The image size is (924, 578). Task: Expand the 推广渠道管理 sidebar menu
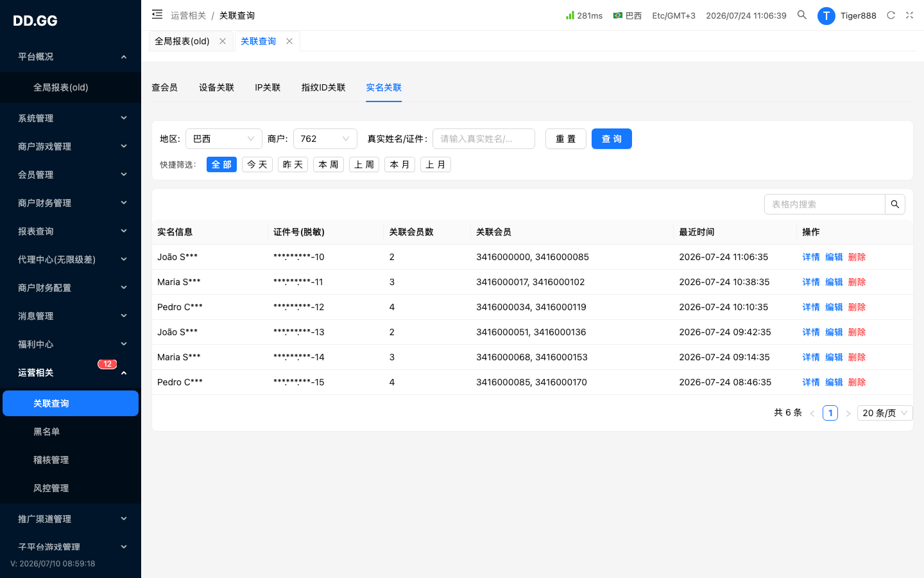71,519
